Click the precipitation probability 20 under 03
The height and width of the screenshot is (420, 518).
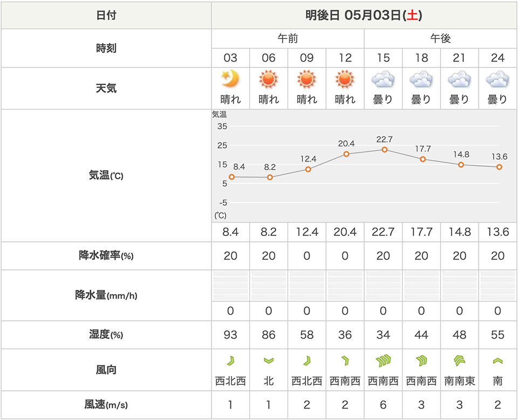click(x=230, y=255)
